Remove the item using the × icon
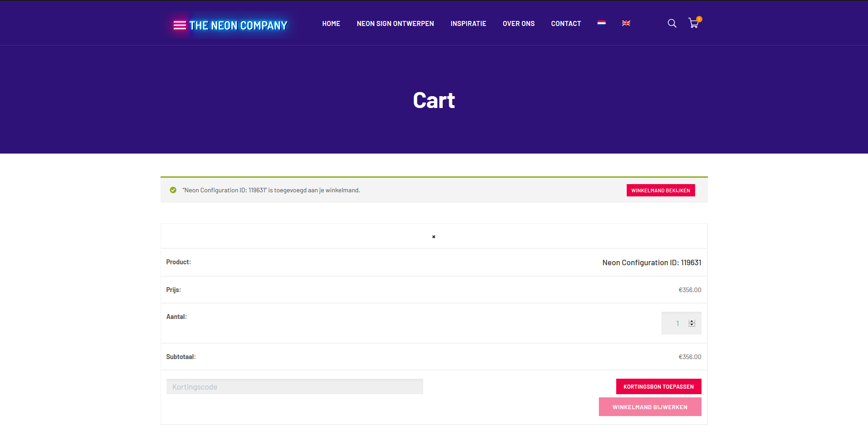Image resolution: width=868 pixels, height=432 pixels. [x=434, y=237]
